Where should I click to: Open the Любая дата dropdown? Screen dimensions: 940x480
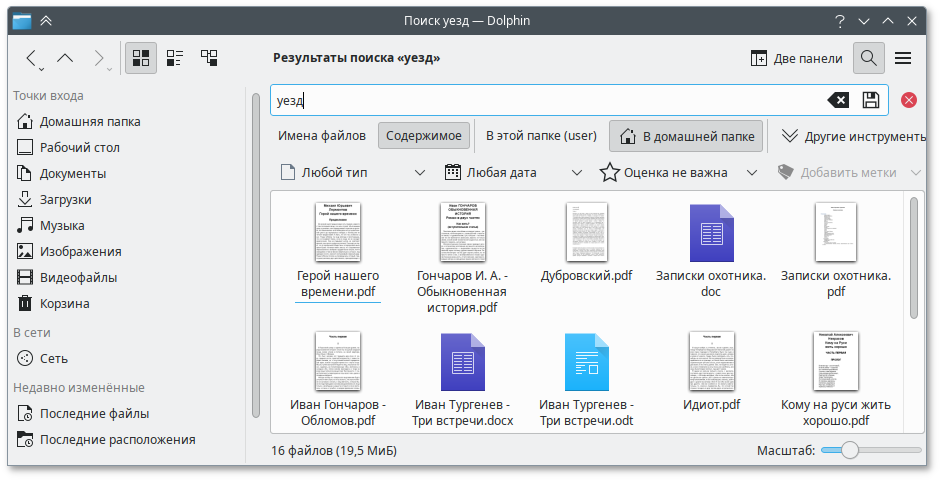click(x=513, y=173)
